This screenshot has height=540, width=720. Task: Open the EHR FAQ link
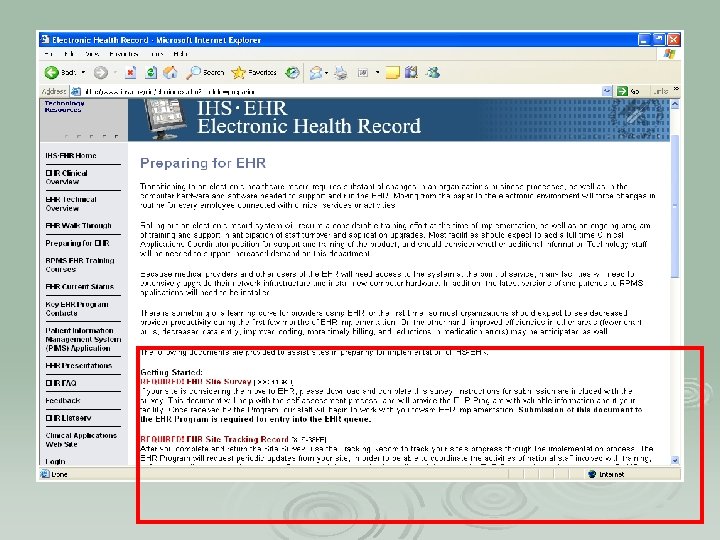(x=61, y=383)
